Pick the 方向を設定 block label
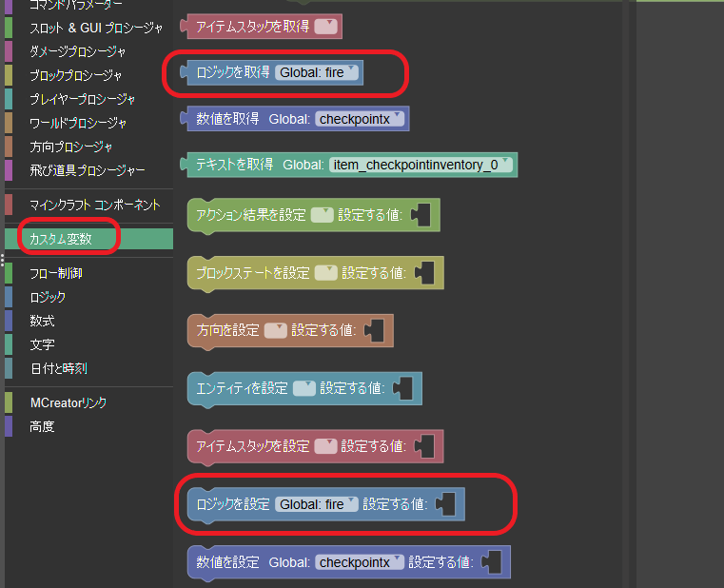Viewport: 724px width, 588px height. 227,330
